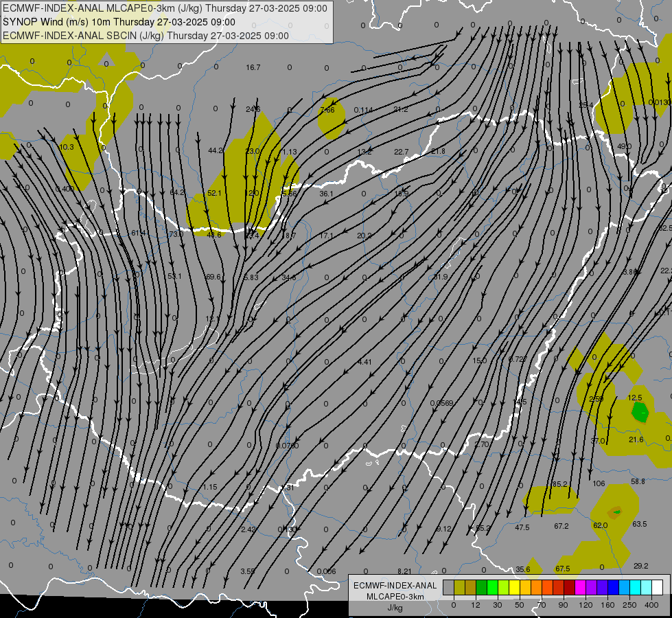Click the white swatch ending the color legend
672x618 pixels.
click(x=658, y=588)
